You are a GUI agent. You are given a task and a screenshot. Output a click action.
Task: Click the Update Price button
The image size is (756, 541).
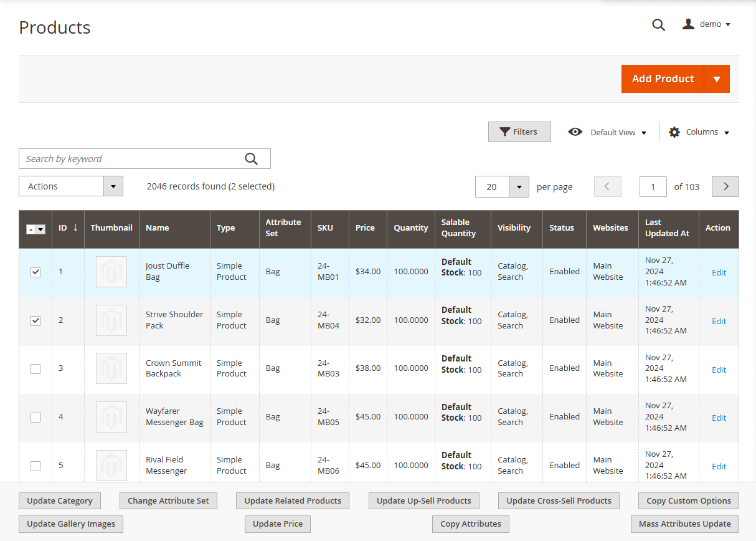[x=278, y=524]
